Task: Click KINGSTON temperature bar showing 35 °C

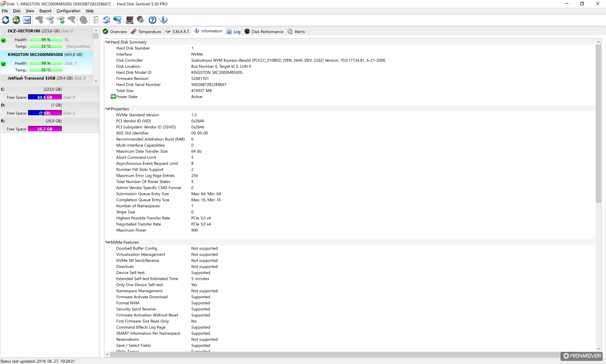Action: pyautogui.click(x=46, y=70)
